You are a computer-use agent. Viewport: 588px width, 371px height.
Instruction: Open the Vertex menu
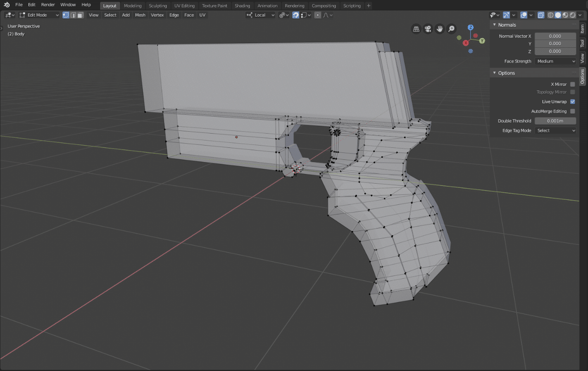(157, 15)
